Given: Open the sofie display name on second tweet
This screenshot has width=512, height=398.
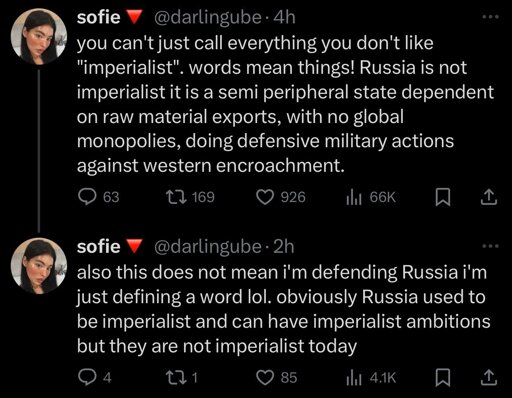Looking at the screenshot, I should point(99,247).
